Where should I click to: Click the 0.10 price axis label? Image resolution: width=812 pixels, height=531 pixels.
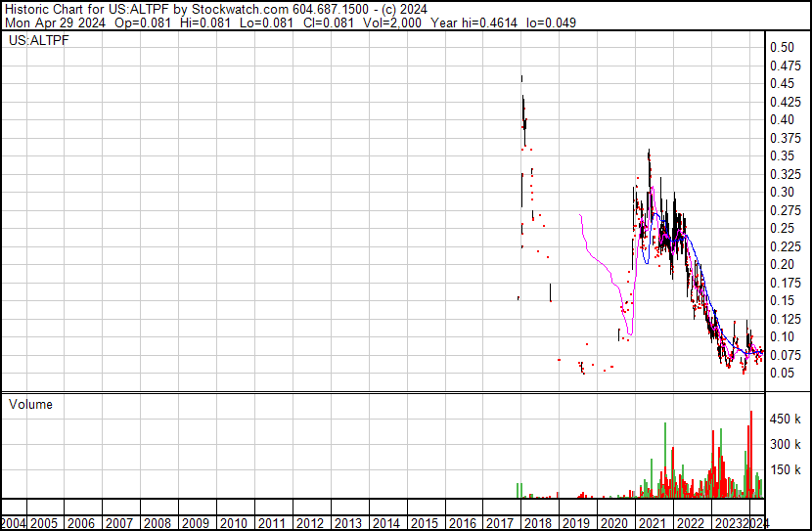(x=782, y=337)
